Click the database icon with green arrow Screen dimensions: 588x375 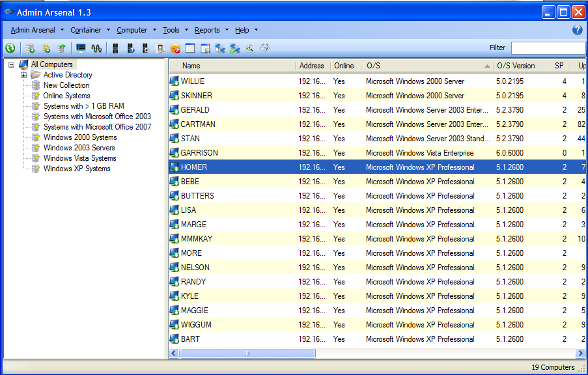click(61, 48)
